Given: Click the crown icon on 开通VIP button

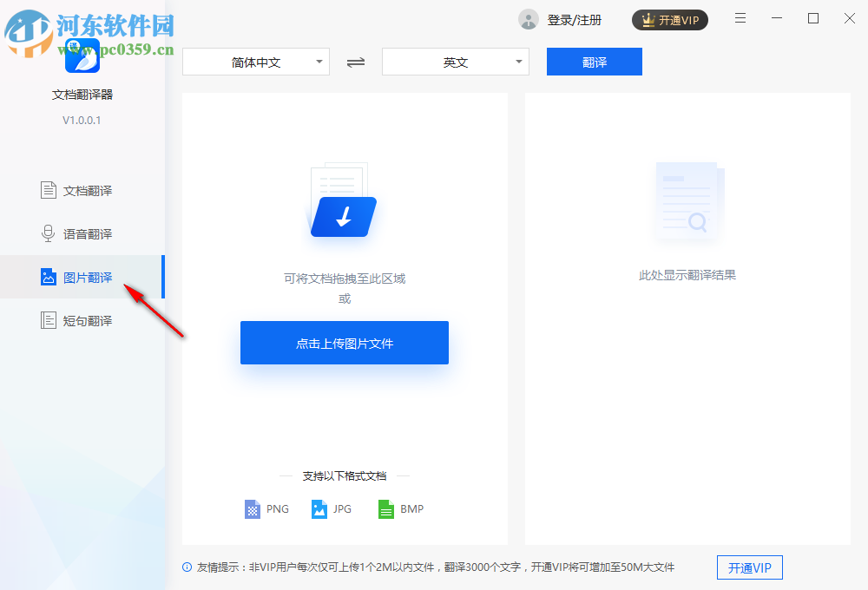Looking at the screenshot, I should click(x=647, y=19).
